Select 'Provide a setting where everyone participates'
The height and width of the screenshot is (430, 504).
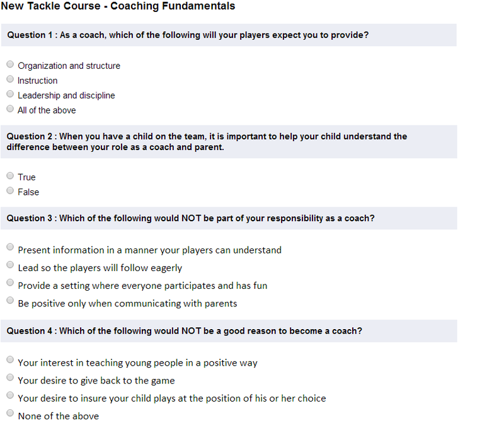tap(10, 282)
